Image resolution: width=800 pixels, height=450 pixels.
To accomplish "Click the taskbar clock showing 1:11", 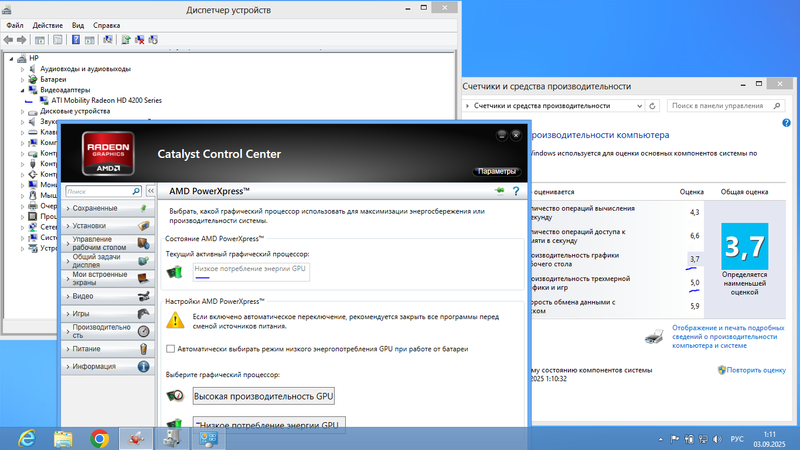I will coord(770,439).
